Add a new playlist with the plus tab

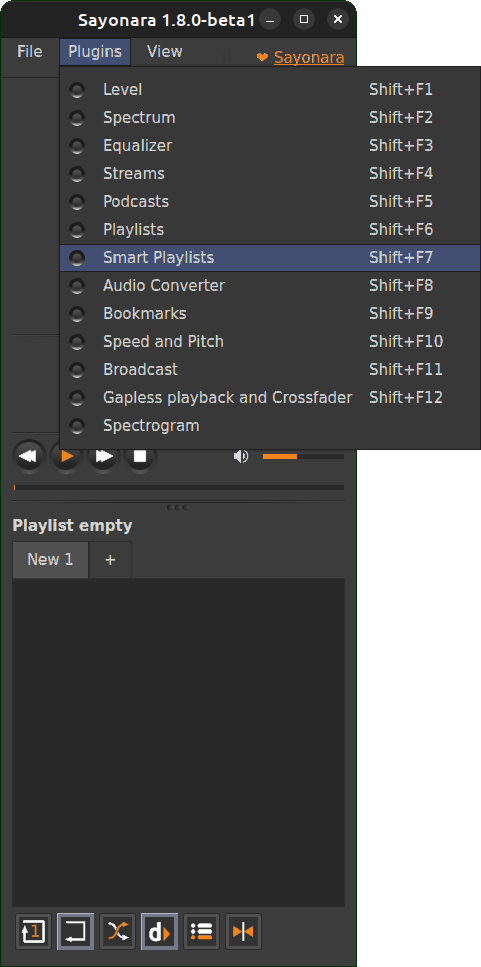click(x=110, y=560)
